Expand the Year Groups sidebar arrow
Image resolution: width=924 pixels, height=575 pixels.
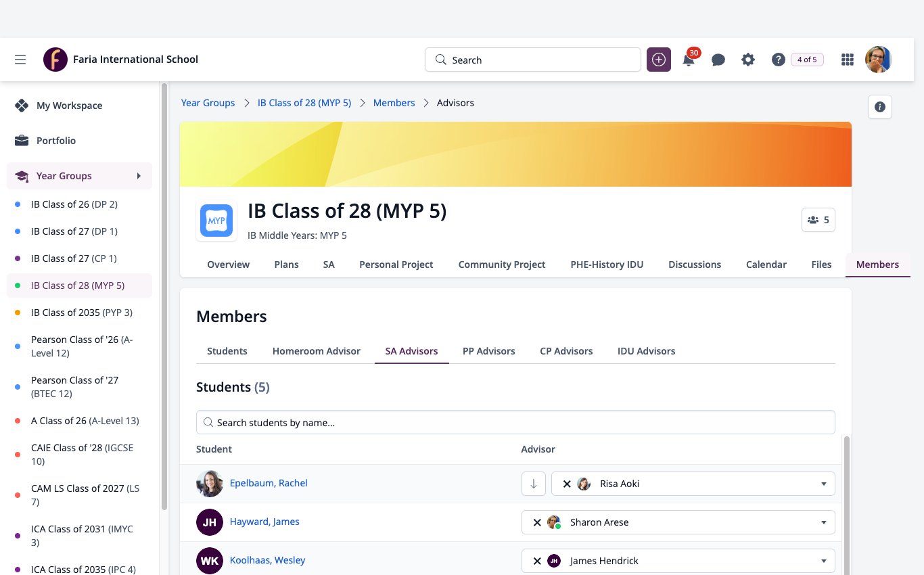[139, 176]
